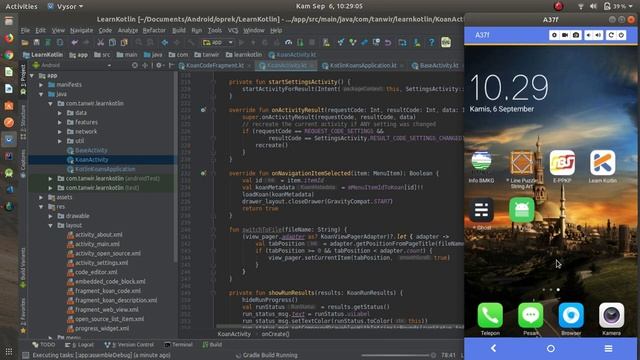Expand the features package
The image size is (640, 360).
[60, 122]
